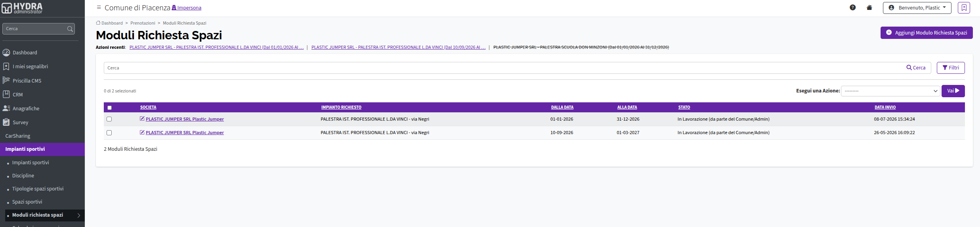Open the bookmark icon in top bar
Viewport: 980px width, 227px height.
click(x=964, y=8)
